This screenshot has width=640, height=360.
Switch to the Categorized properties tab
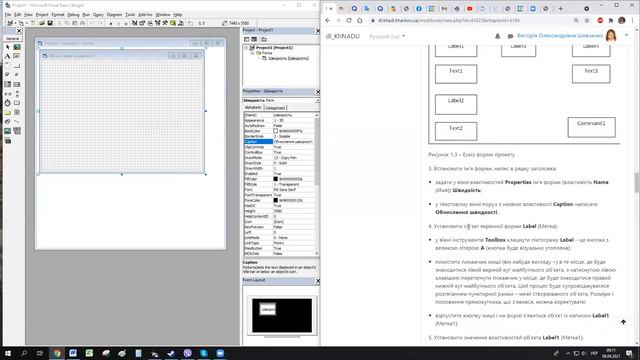[x=275, y=108]
